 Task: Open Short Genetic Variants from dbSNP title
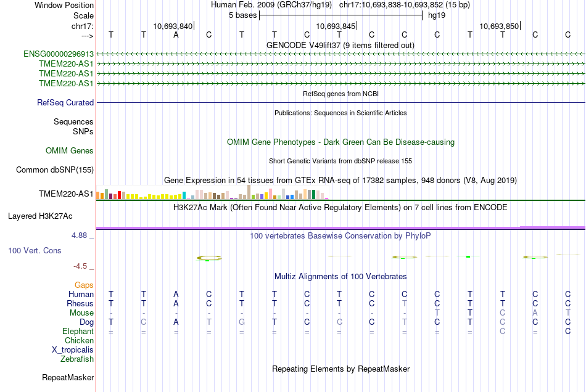[340, 161]
